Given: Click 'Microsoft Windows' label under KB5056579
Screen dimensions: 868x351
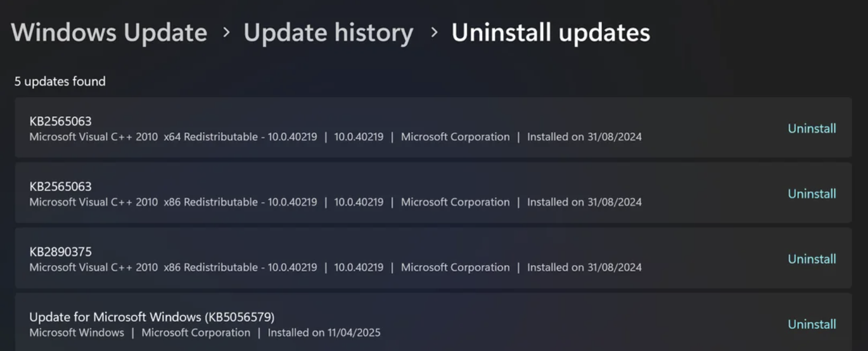Looking at the screenshot, I should (x=77, y=332).
